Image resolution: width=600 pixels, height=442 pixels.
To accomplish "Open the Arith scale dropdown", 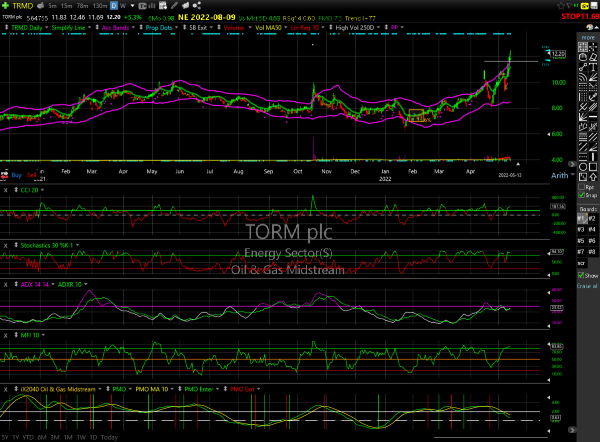I will coord(573,175).
